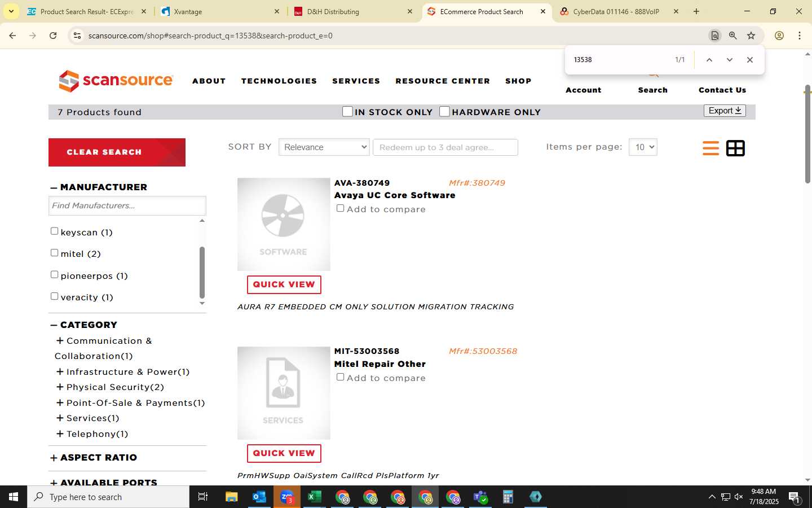Viewport: 812px width, 508px height.
Task: Switch to D&H Distributing tab
Action: pos(353,11)
